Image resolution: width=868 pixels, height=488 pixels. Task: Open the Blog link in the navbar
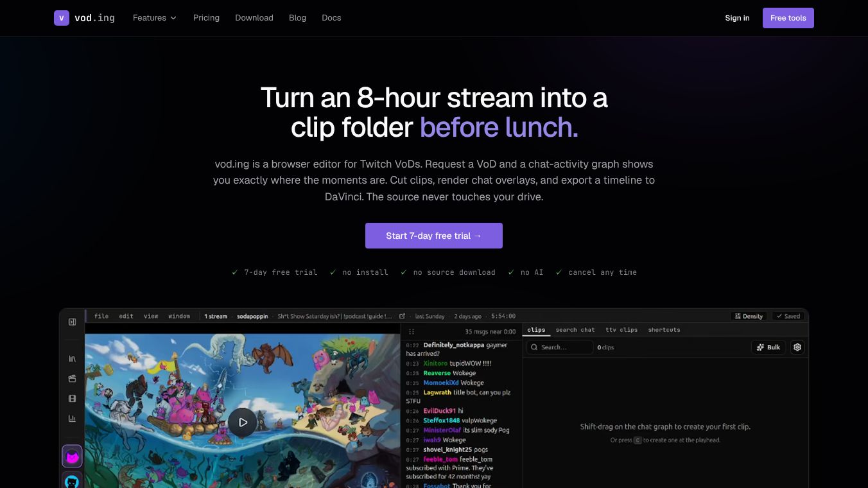tap(297, 18)
